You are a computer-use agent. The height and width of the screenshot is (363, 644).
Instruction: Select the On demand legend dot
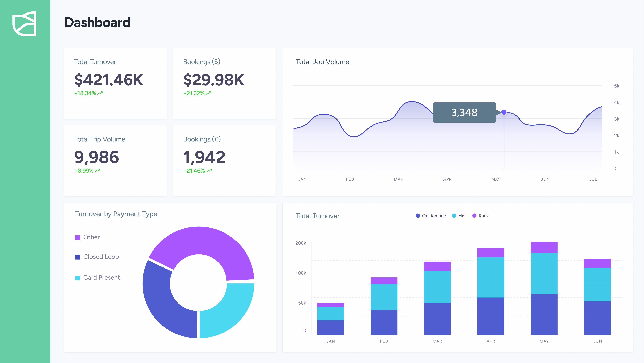point(417,215)
